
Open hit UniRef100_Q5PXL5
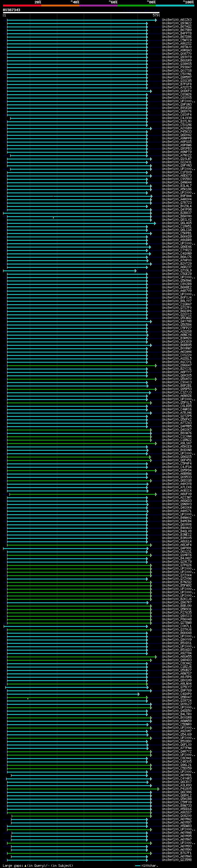click(x=177, y=403)
